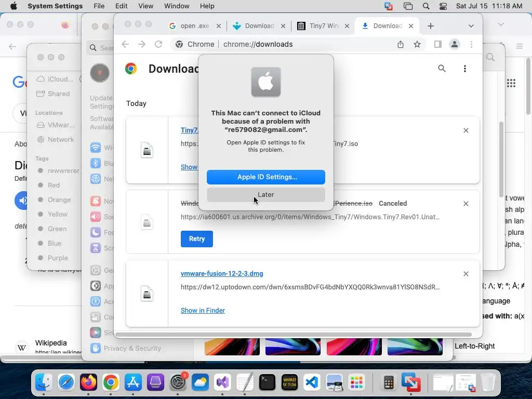Open Control Center in menu bar
The height and width of the screenshot is (399, 532).
click(x=443, y=6)
